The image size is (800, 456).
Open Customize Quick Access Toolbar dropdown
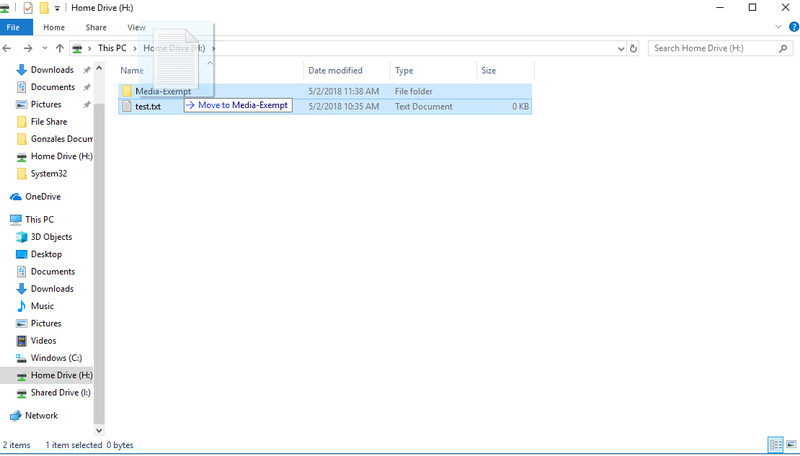coord(57,8)
